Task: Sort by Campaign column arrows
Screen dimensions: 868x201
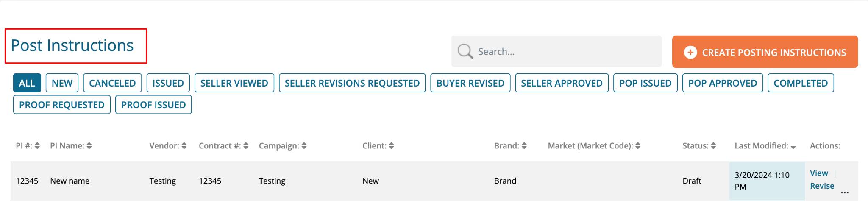Action: pyautogui.click(x=304, y=146)
